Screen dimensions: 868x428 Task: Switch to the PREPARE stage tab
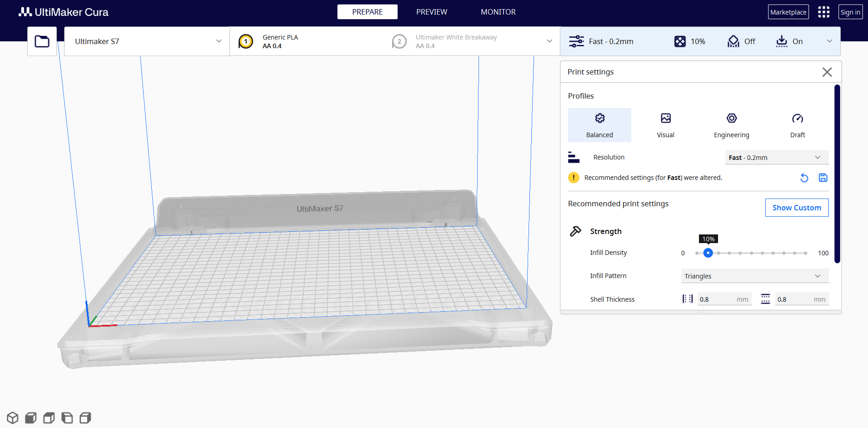tap(367, 12)
